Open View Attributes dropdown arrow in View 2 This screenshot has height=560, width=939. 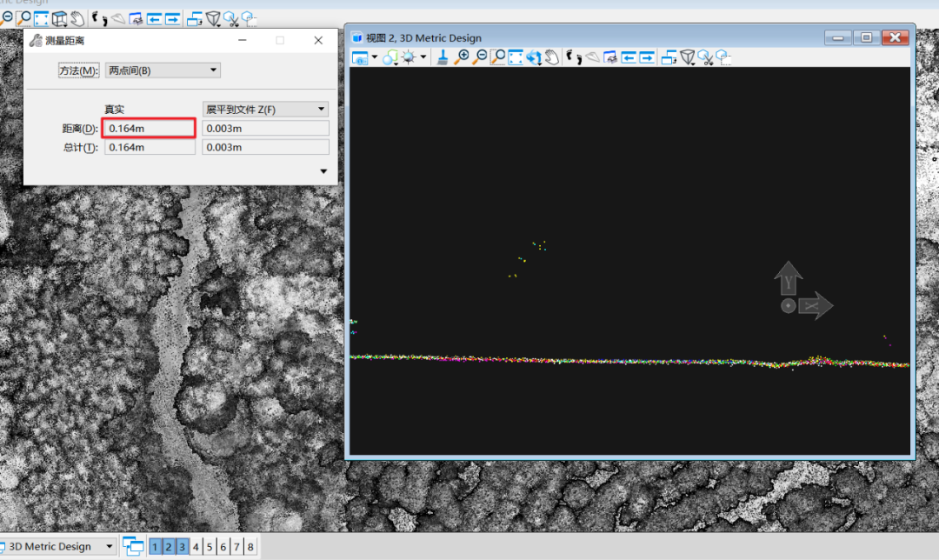(374, 57)
